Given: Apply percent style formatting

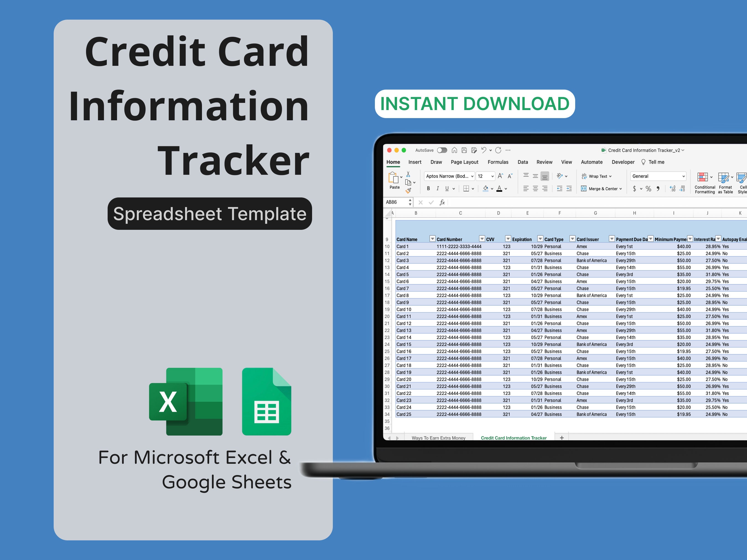Looking at the screenshot, I should (x=649, y=189).
